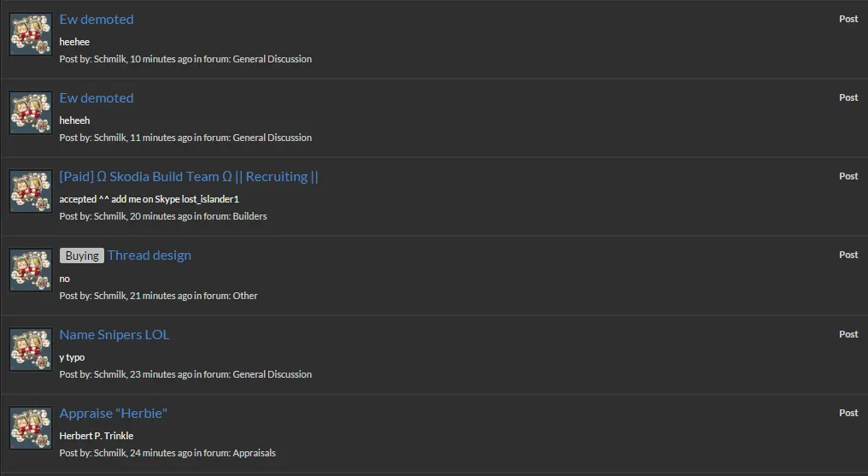Click the "accepted ^^ add me on Skype" post snippet
The image size is (868, 476).
[149, 199]
